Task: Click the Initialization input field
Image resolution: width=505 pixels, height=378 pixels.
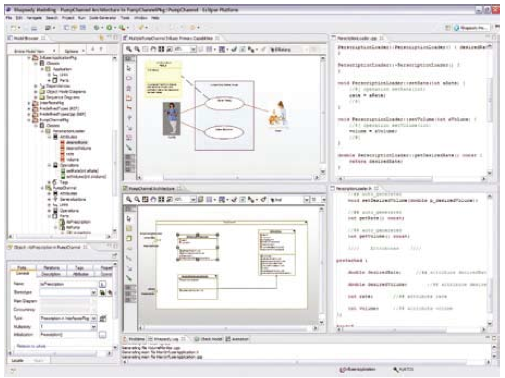Action: 68,334
